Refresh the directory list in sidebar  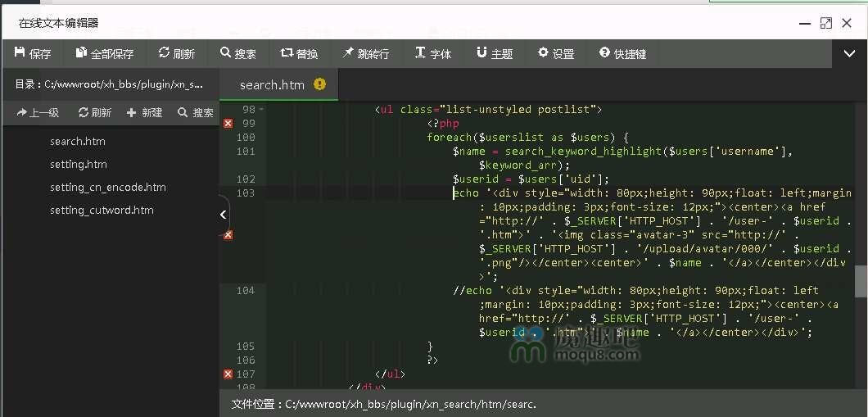(95, 113)
